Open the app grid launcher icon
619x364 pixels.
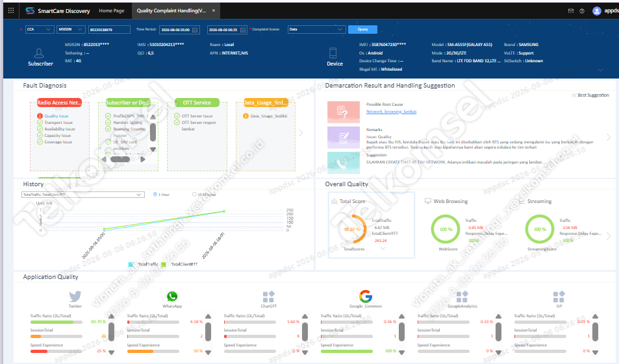click(11, 10)
